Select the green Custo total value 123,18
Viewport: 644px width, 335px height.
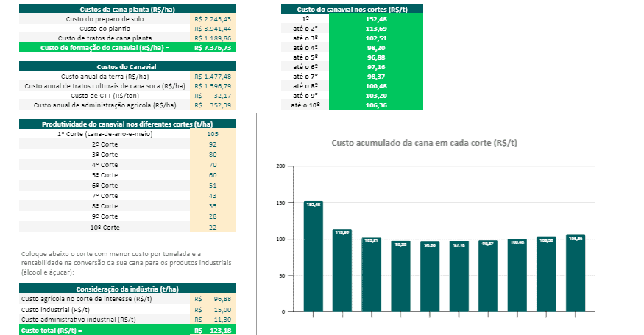point(212,331)
